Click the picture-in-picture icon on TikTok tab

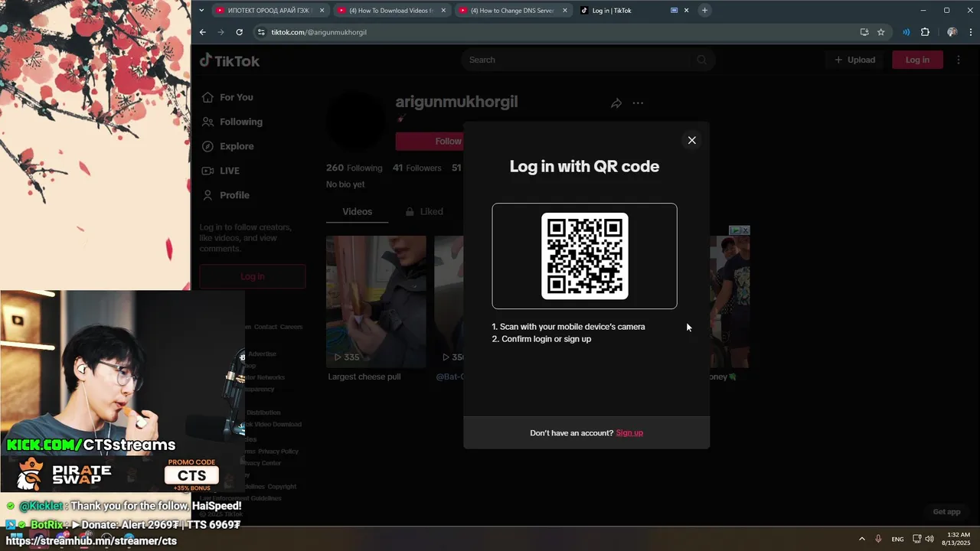674,11
